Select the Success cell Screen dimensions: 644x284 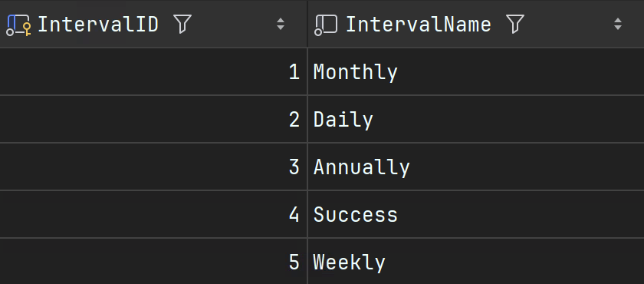click(476, 215)
